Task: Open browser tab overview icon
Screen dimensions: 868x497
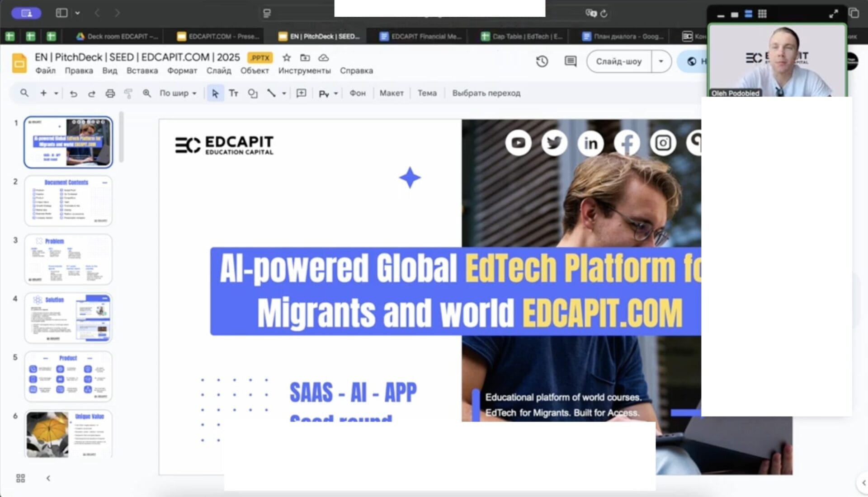Action: [854, 13]
